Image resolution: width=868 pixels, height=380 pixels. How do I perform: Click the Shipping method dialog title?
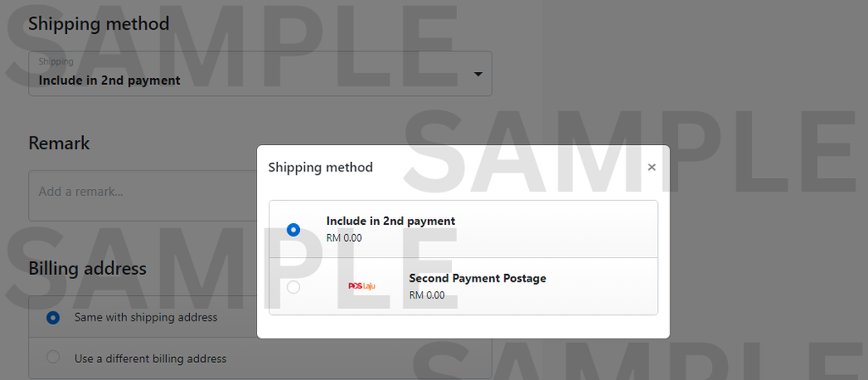coord(320,167)
